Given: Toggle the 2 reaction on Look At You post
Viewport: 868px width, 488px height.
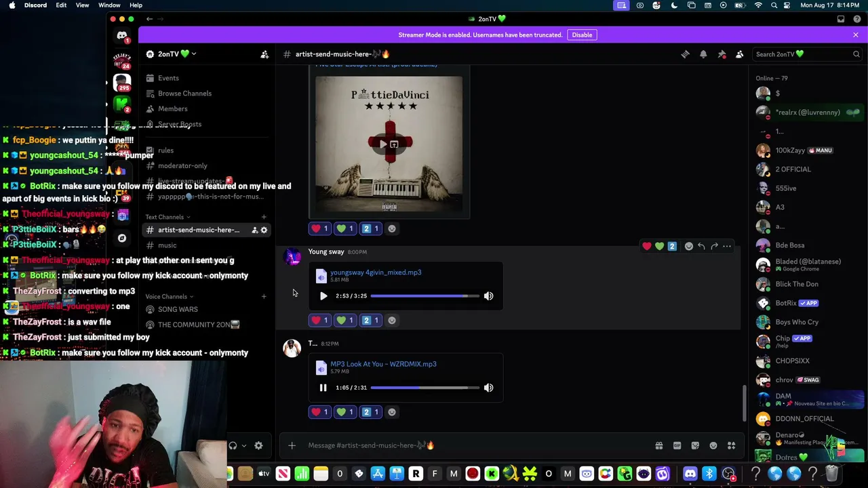Looking at the screenshot, I should click(x=371, y=411).
